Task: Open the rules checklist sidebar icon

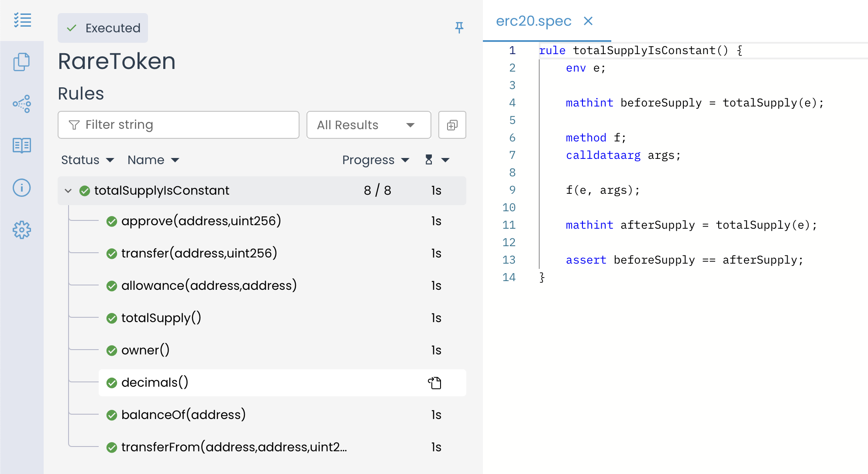Action: point(22,20)
